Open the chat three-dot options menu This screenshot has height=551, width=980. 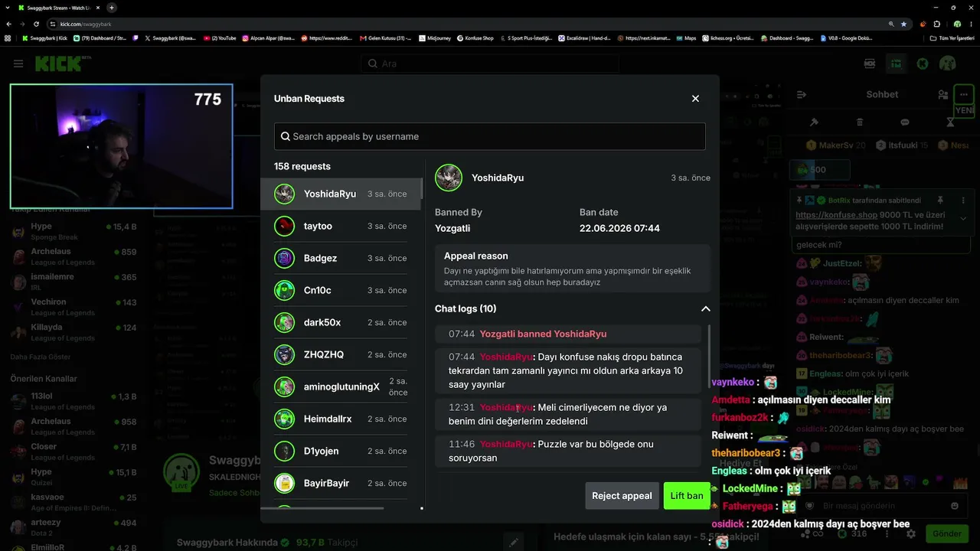pos(963,94)
